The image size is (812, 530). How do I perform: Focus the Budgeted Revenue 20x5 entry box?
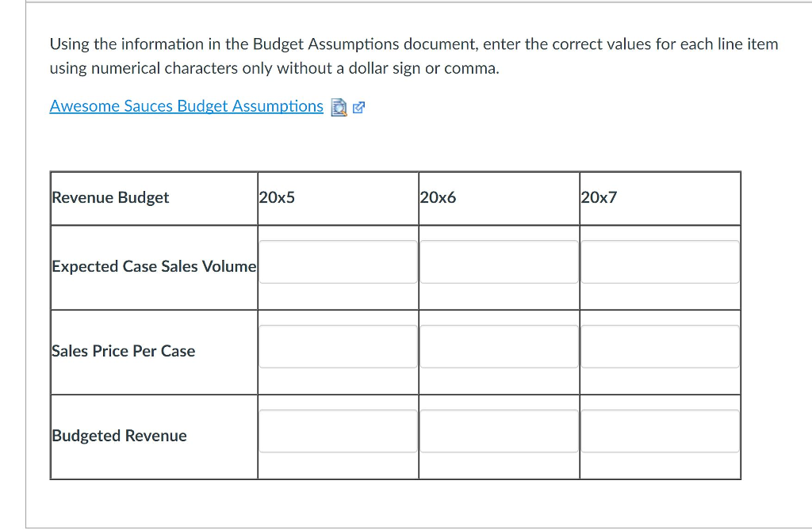pos(338,430)
